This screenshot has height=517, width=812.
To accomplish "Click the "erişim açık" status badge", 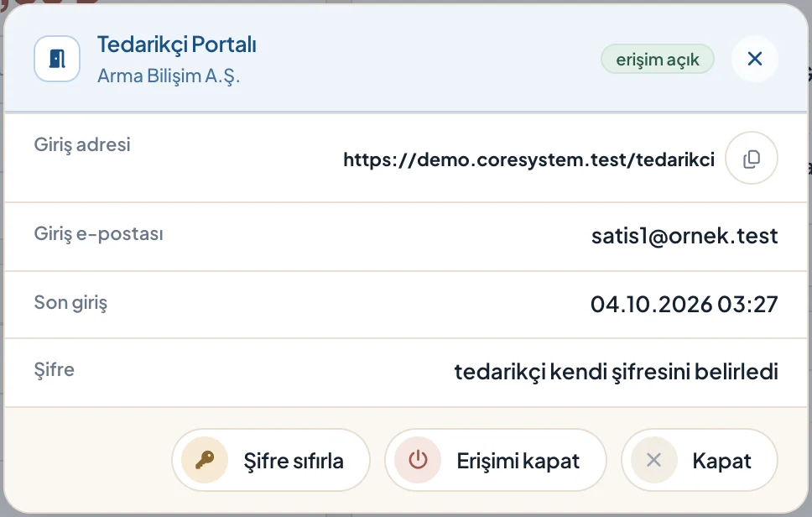I will pos(657,59).
